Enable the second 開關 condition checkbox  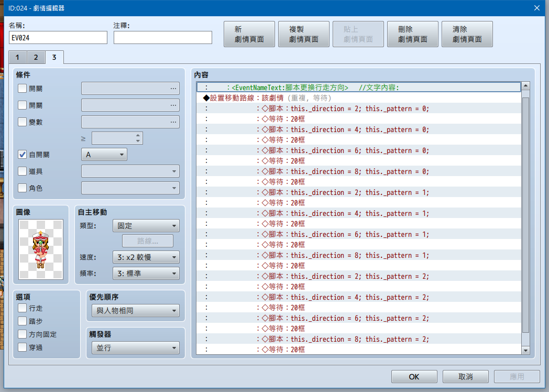(22, 105)
